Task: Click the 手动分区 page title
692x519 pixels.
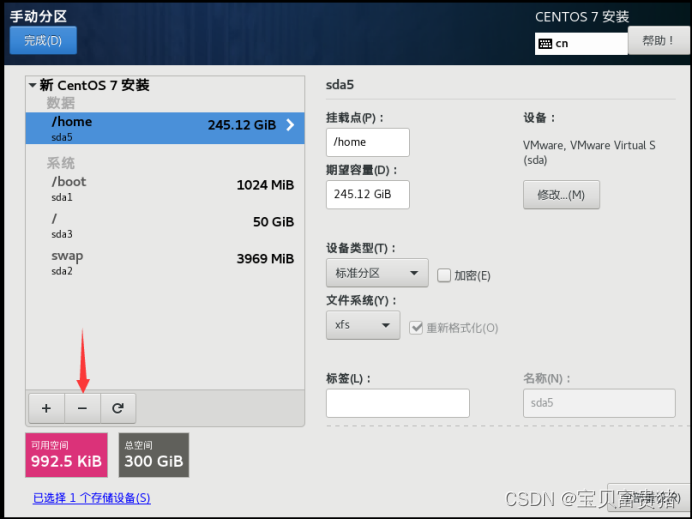Action: [x=38, y=16]
